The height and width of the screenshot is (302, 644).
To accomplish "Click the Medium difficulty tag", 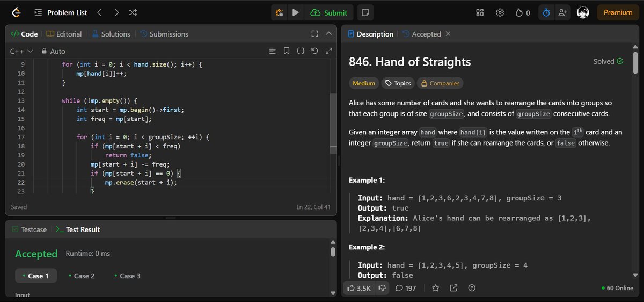I will 363,83.
